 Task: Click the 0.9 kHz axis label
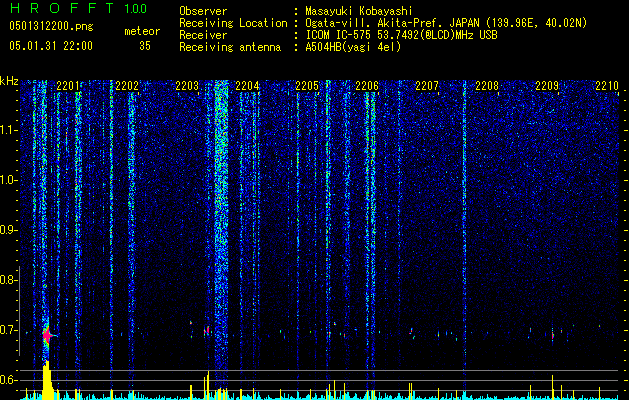[x=8, y=230]
